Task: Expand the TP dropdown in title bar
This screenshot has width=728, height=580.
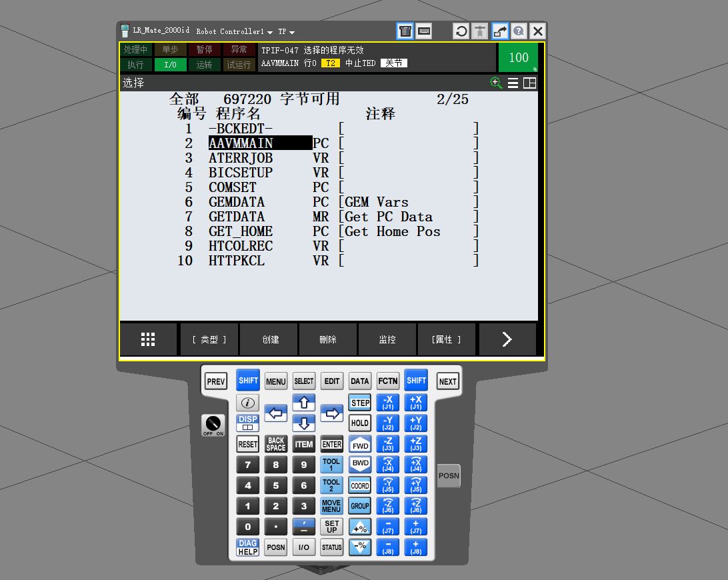Action: [286, 31]
